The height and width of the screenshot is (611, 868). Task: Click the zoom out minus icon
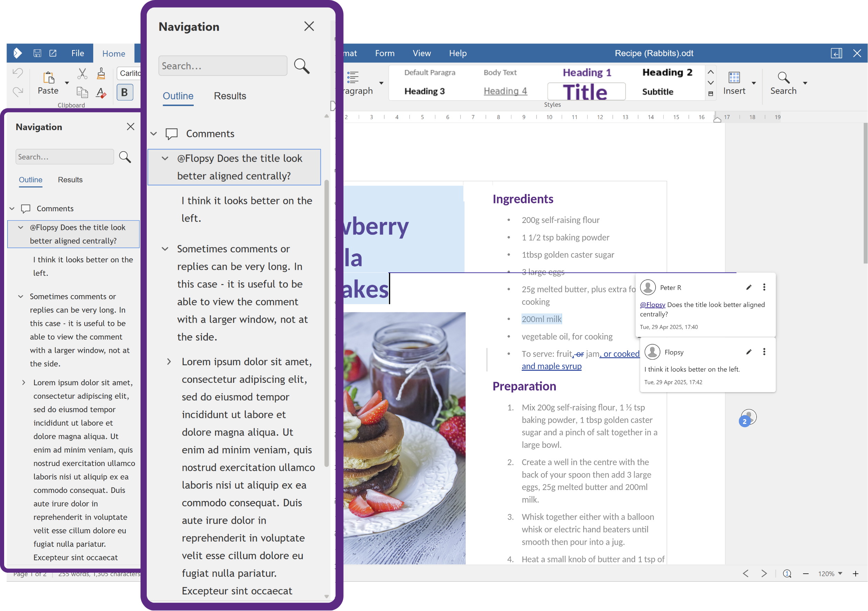[806, 574]
